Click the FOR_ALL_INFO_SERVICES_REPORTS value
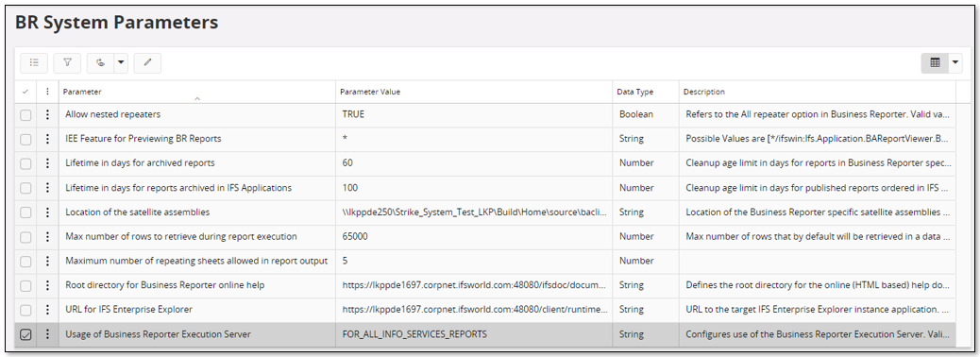 coord(474,334)
